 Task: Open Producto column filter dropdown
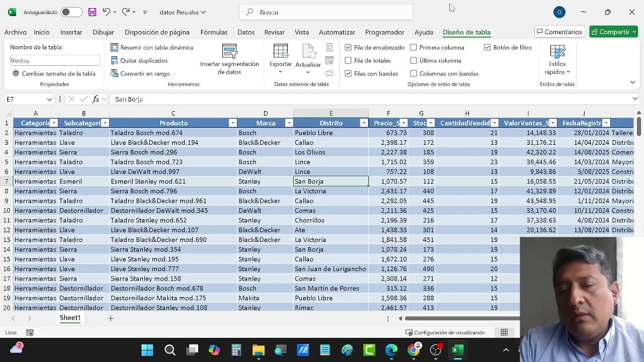pos(232,123)
